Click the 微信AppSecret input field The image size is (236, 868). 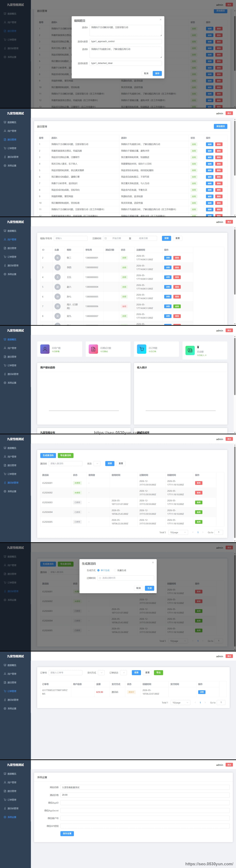(x=145, y=810)
